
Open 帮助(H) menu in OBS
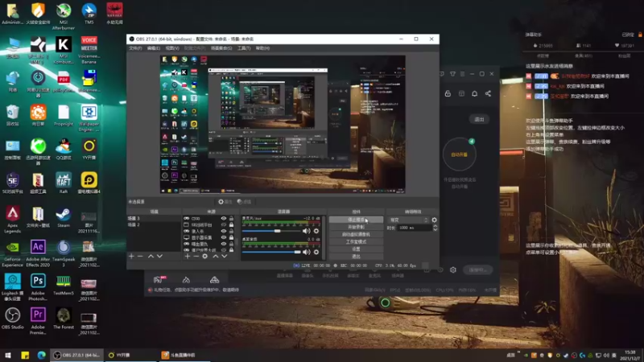[263, 48]
